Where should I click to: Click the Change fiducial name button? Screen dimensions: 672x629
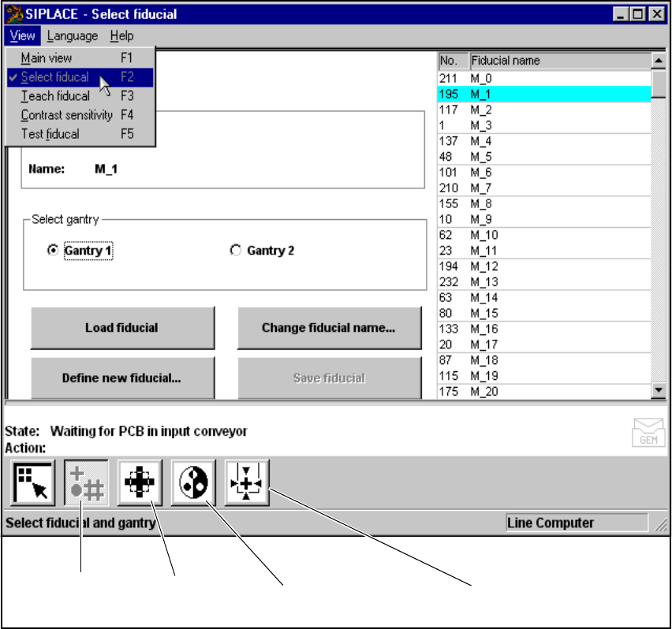329,328
